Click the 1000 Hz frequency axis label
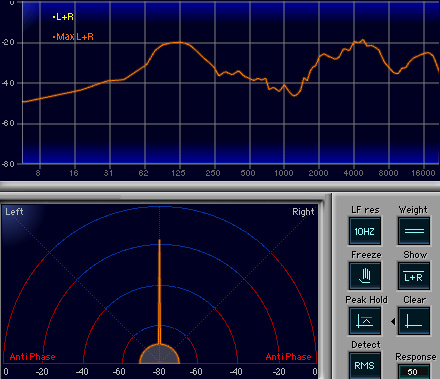440x379 pixels. click(x=284, y=173)
